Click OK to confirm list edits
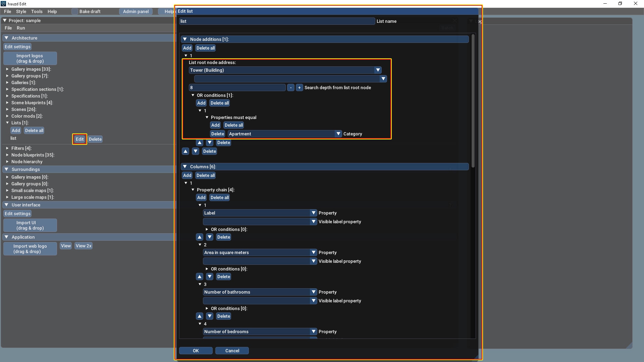 [196, 351]
